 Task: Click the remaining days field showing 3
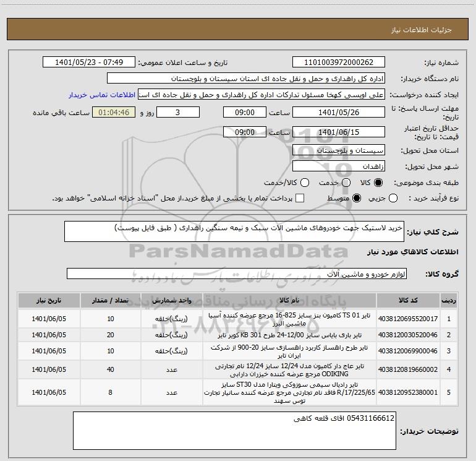(177, 112)
